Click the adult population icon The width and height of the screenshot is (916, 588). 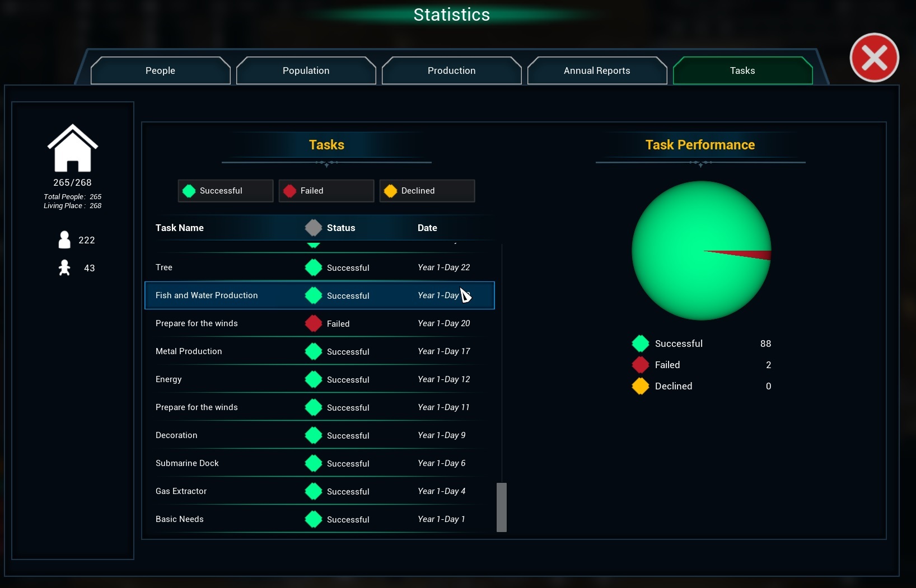(x=64, y=240)
